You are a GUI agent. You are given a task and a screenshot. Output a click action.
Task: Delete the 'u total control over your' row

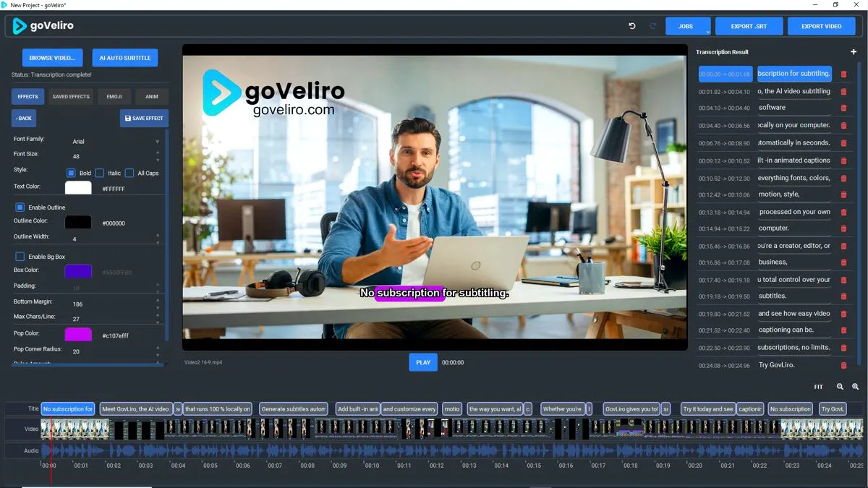click(843, 280)
